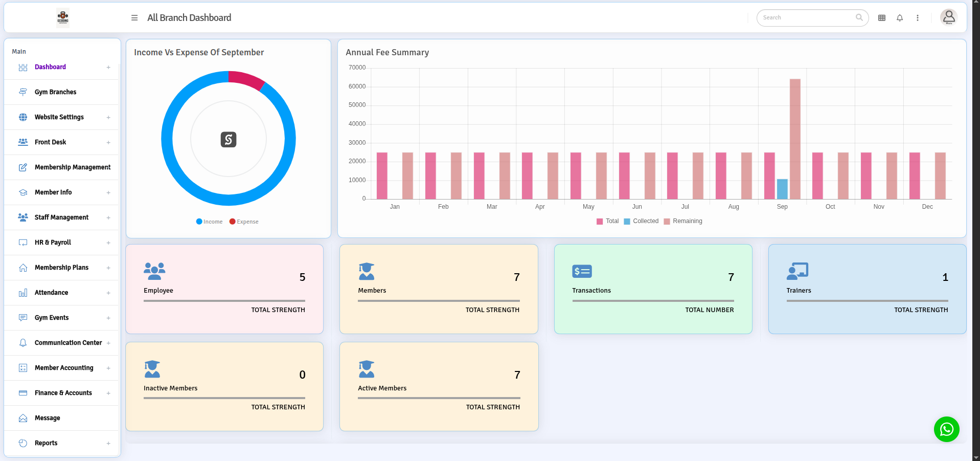Click the Message sidebar entry
980x461 pixels.
coord(47,418)
